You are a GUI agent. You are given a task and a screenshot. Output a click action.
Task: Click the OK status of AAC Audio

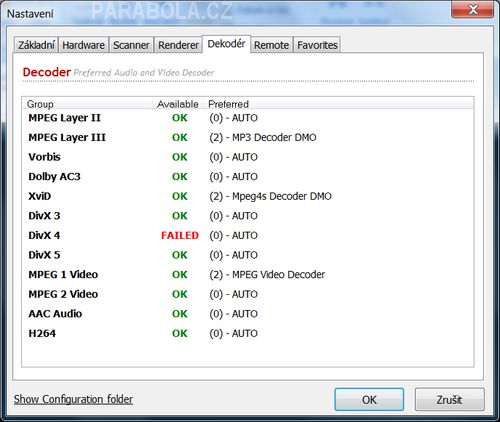pyautogui.click(x=180, y=314)
